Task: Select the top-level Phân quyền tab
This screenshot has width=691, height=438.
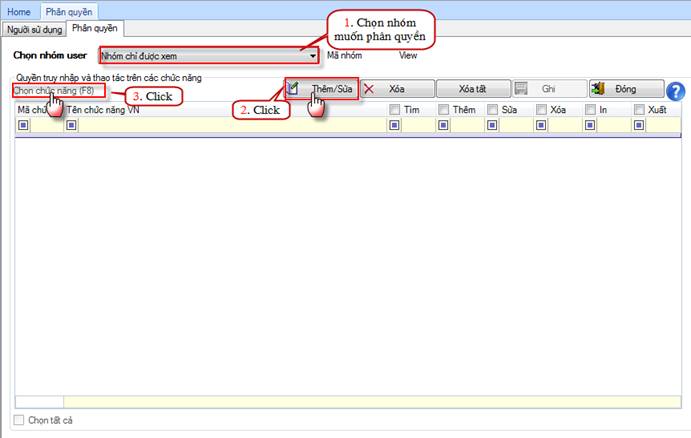Action: pyautogui.click(x=69, y=12)
